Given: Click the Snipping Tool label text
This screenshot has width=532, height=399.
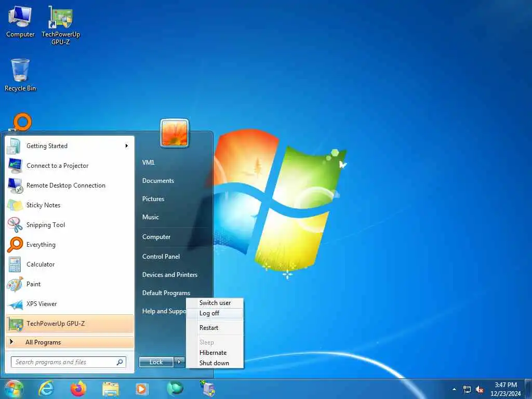Looking at the screenshot, I should coord(46,225).
